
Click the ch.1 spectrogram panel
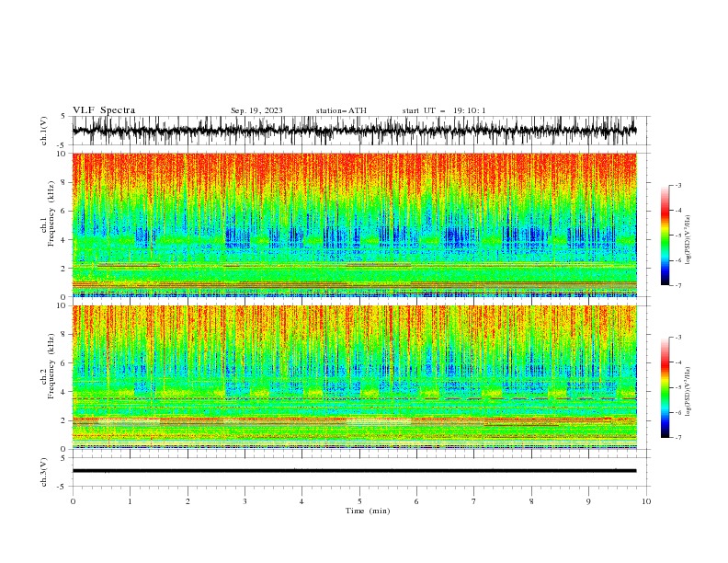[x=355, y=224]
